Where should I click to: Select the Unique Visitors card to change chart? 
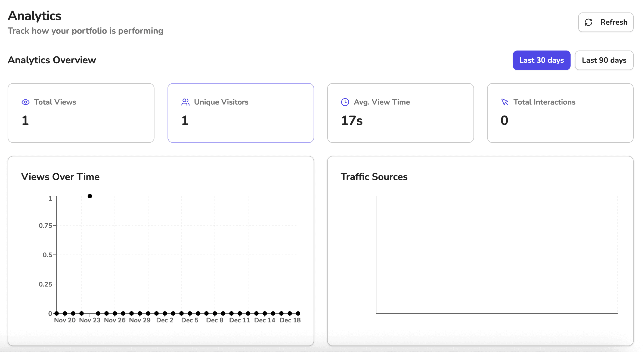tap(241, 113)
